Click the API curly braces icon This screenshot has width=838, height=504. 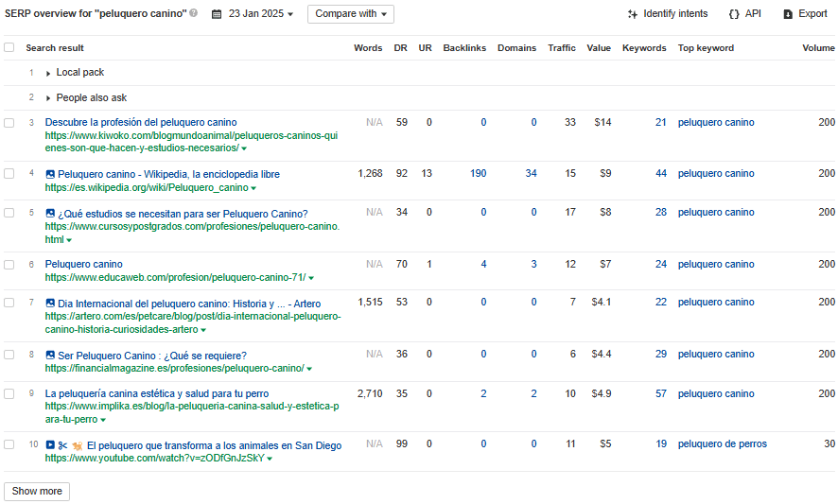pyautogui.click(x=734, y=14)
